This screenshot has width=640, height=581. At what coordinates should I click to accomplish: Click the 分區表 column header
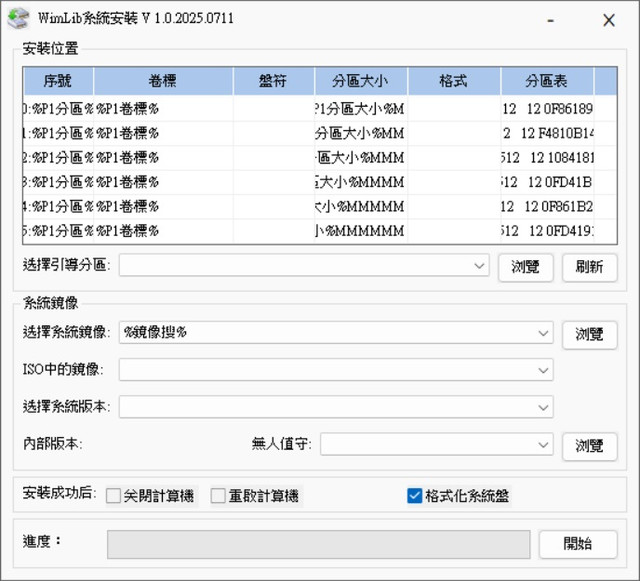coord(547,81)
